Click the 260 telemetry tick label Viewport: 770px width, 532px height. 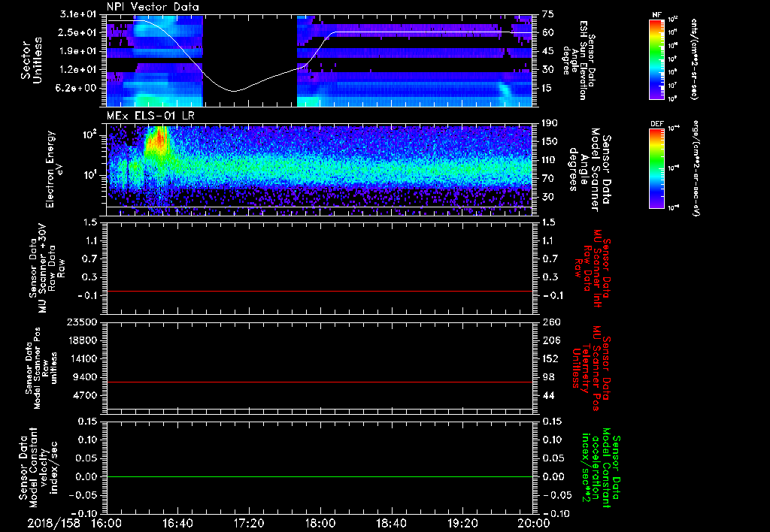(550, 322)
